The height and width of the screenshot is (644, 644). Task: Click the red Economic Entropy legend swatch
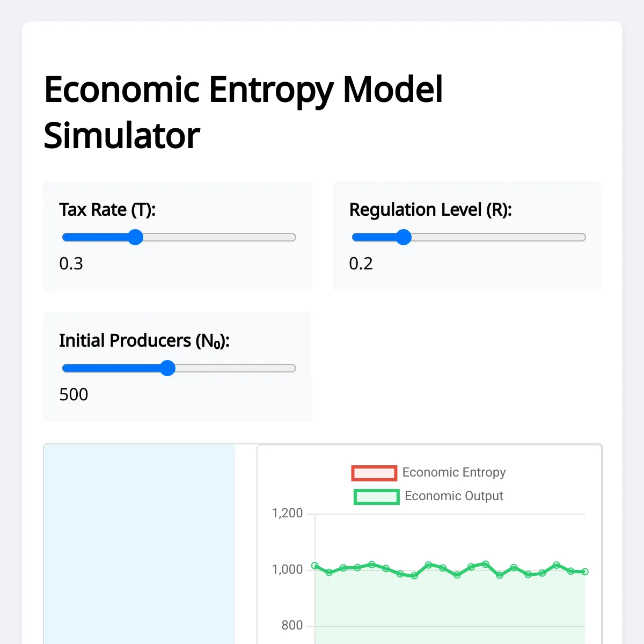[375, 473]
